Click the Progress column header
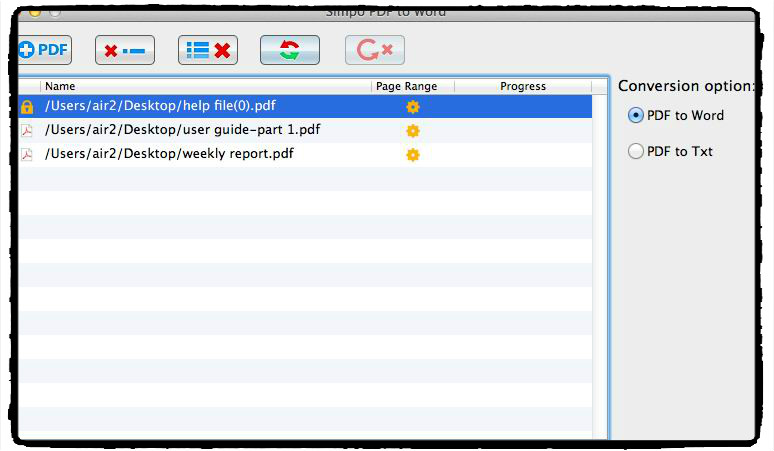 (523, 86)
